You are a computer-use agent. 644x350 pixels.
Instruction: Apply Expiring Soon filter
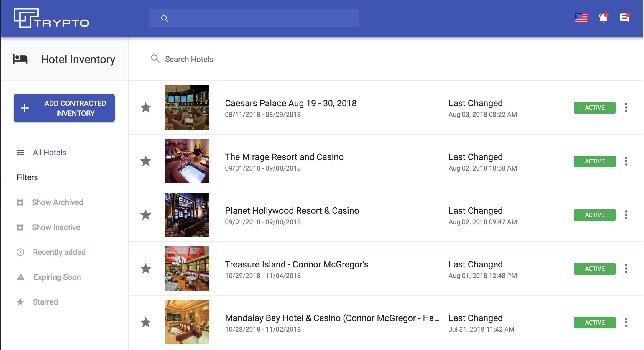tap(57, 277)
